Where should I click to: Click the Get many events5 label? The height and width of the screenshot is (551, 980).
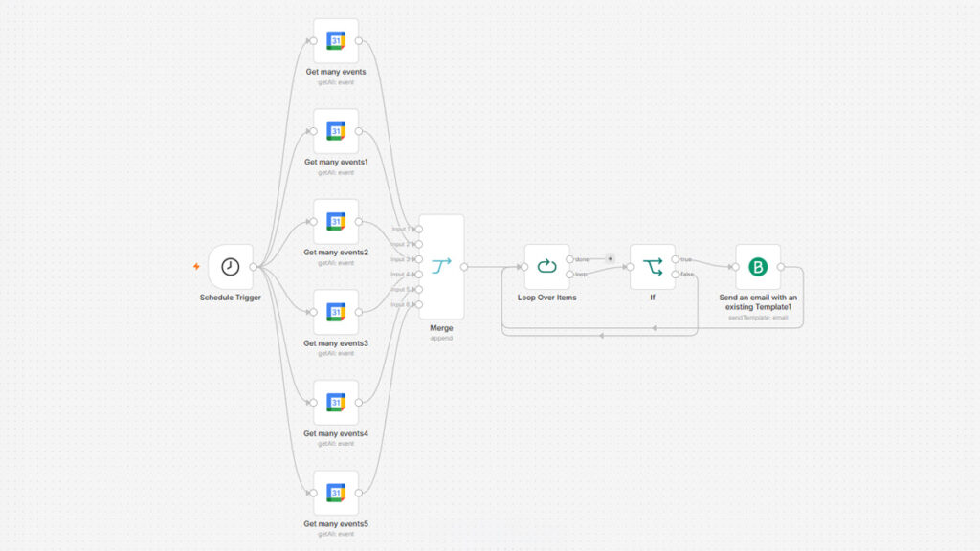coord(336,523)
